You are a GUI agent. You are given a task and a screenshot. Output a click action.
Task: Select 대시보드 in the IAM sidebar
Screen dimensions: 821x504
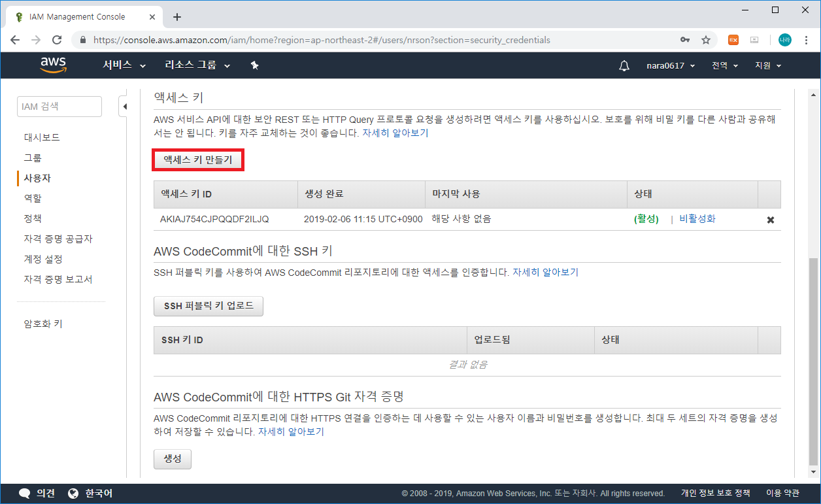coord(42,137)
